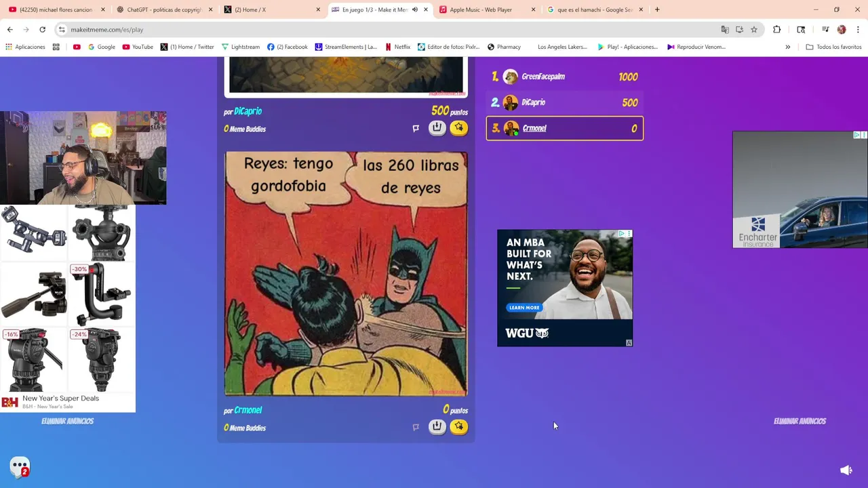This screenshot has width=868, height=488.
Task: Reload the makeitmeme page
Action: pos(42,30)
